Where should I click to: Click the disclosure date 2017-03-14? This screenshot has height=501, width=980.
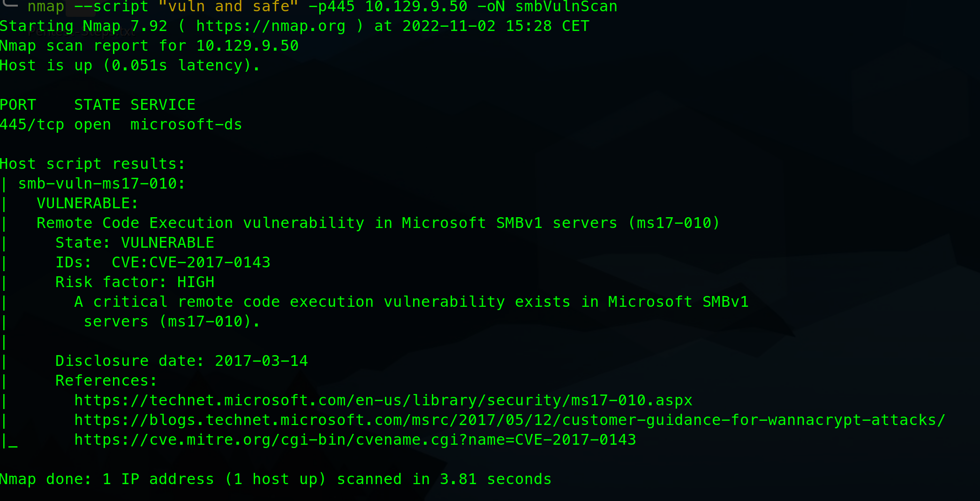261,361
